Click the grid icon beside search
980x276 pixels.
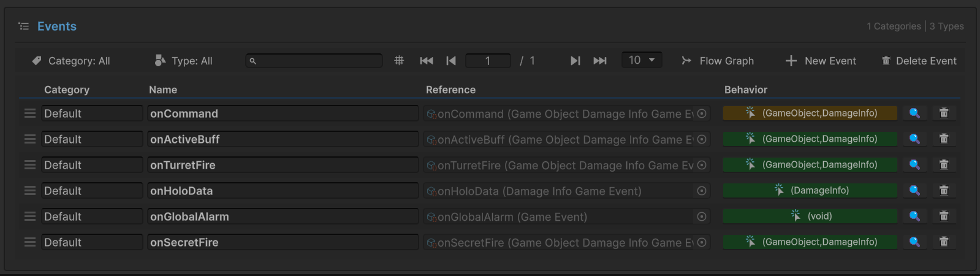(x=399, y=61)
